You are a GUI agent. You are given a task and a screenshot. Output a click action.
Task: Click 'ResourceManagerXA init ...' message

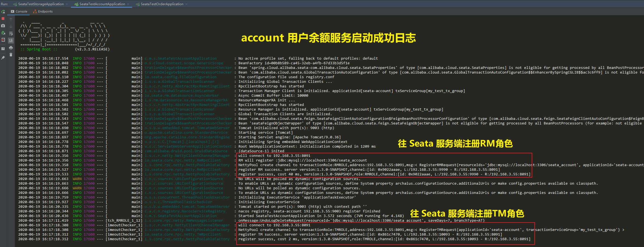pos(267,100)
